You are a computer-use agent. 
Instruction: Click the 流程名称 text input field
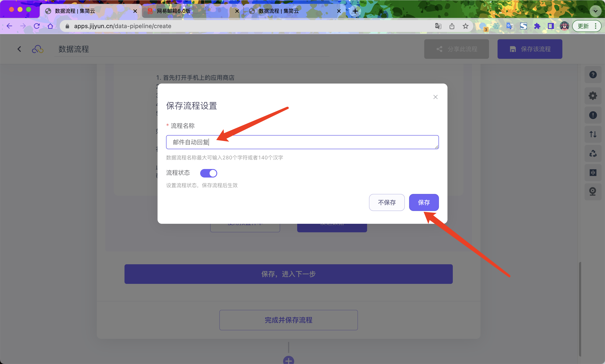(302, 142)
